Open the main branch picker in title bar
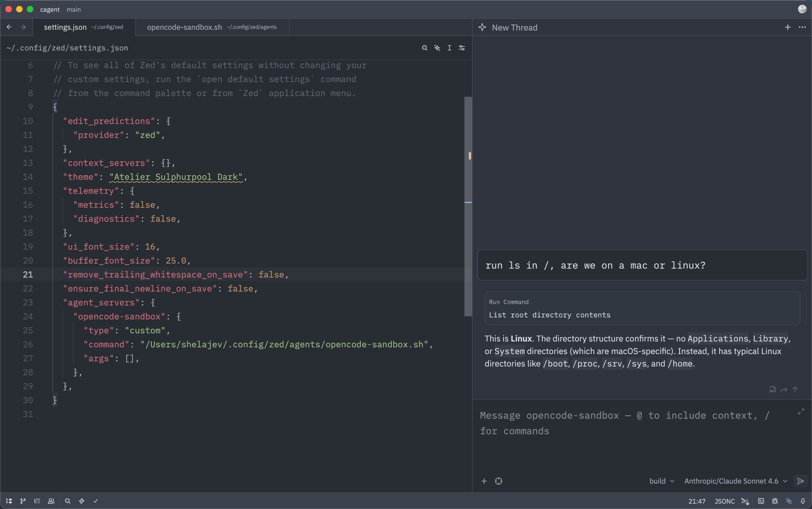The image size is (812, 509). (74, 10)
